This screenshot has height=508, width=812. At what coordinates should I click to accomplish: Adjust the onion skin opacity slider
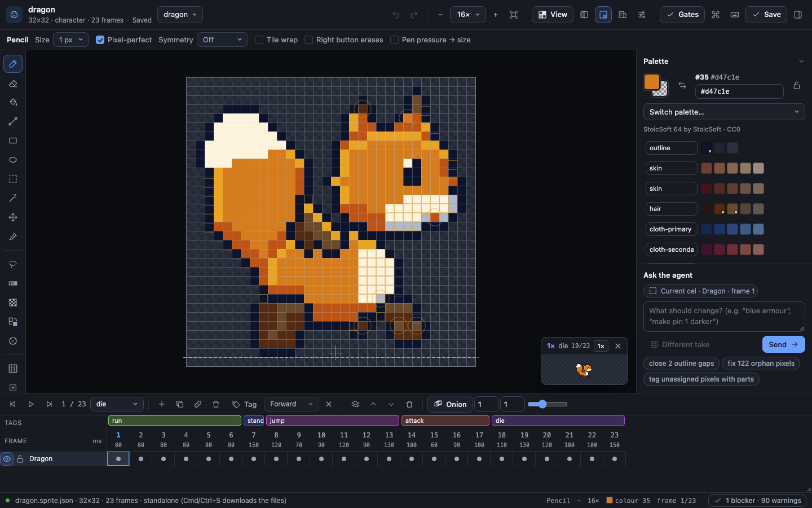(x=548, y=404)
